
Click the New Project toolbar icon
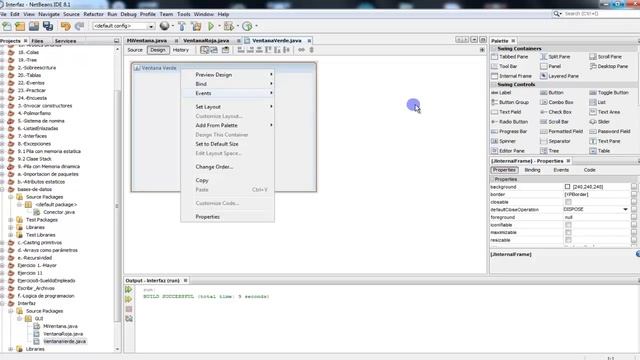coord(20,26)
